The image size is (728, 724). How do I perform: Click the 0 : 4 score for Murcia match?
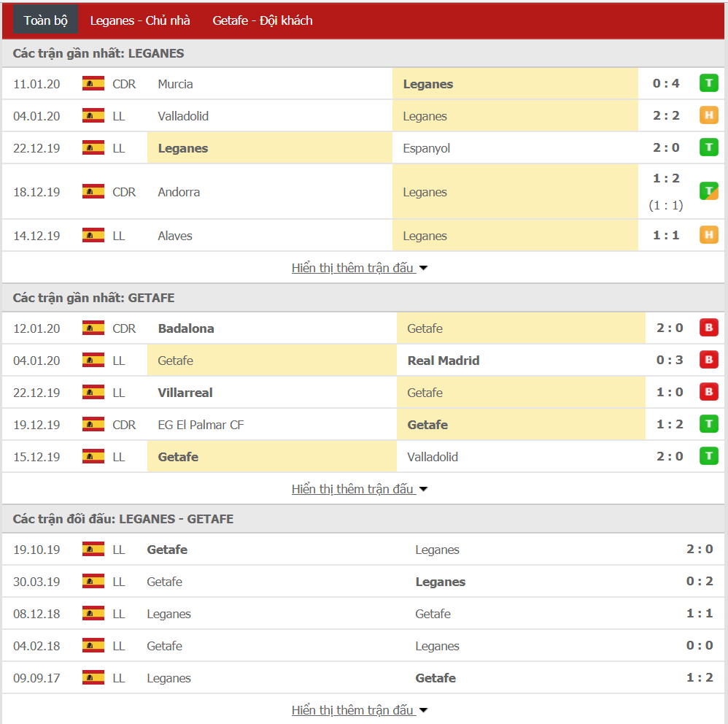[666, 84]
